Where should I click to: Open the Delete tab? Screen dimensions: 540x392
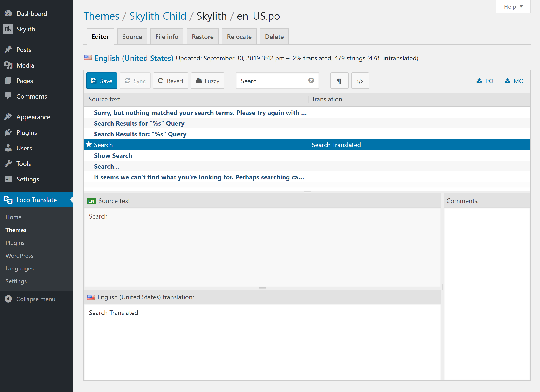pos(274,37)
